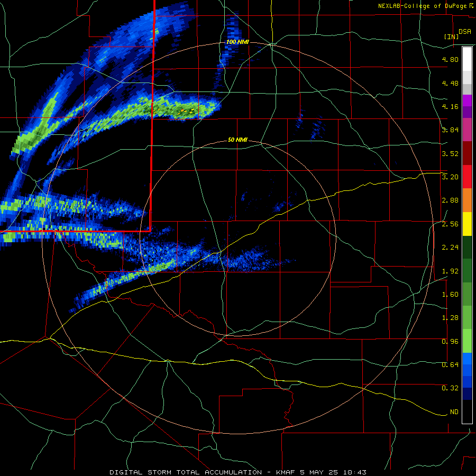Click the black ND swatch in legend
Screen dimensions: 476x476
tap(467, 412)
